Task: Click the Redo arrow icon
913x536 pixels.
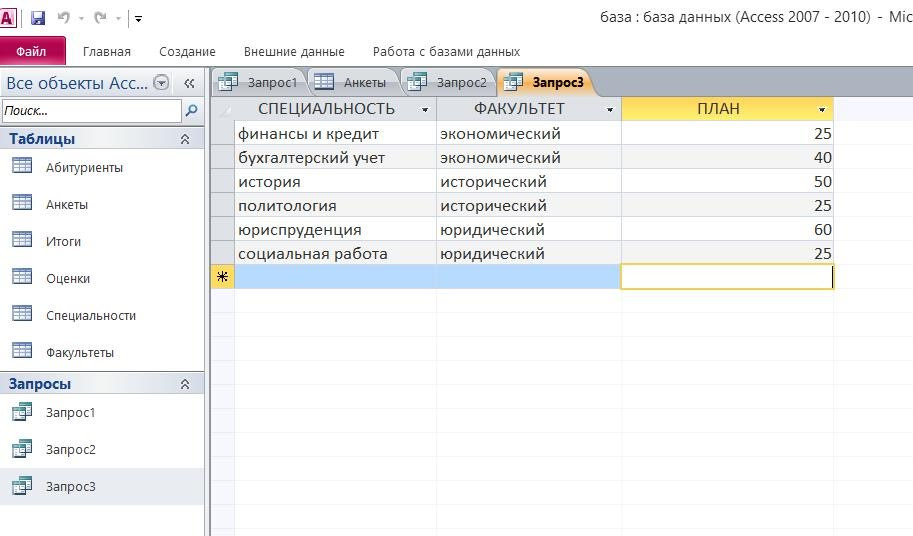Action: (x=100, y=18)
